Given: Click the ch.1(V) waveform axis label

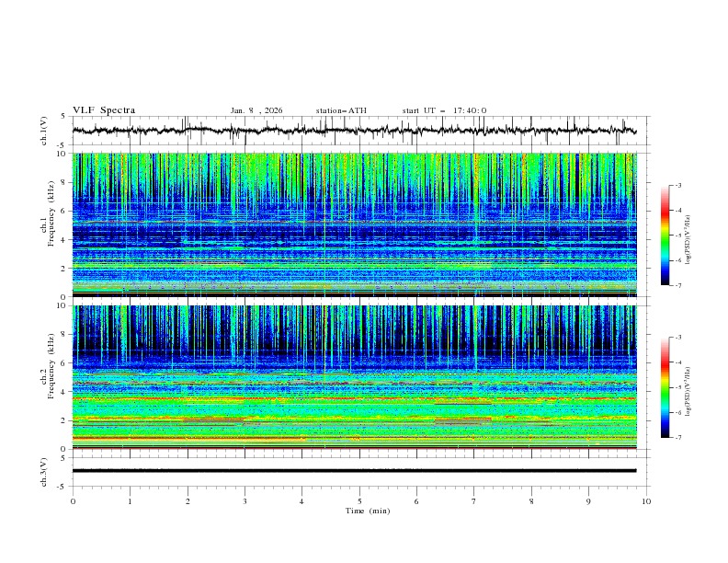Looking at the screenshot, I should (44, 131).
